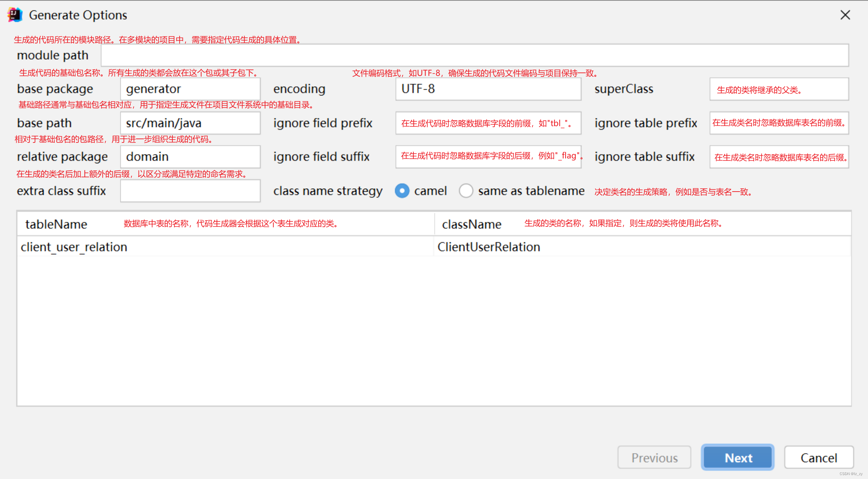Click the Previous button
Viewport: 868px width, 479px height.
click(654, 457)
